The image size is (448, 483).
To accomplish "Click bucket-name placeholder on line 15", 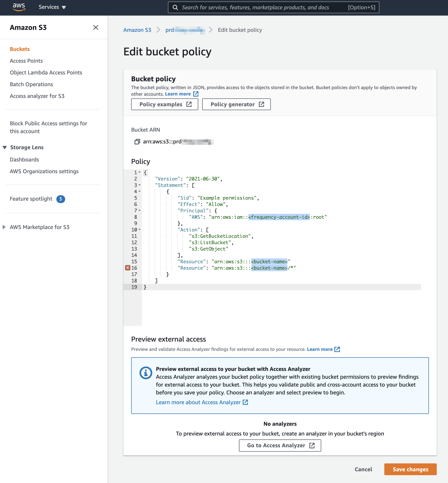I will tap(269, 262).
